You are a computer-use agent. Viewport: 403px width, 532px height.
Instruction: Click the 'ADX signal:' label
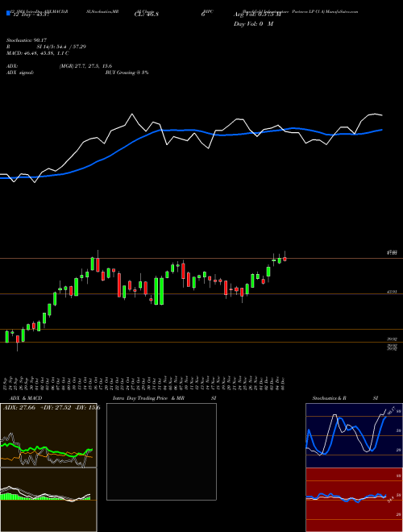click(x=19, y=73)
